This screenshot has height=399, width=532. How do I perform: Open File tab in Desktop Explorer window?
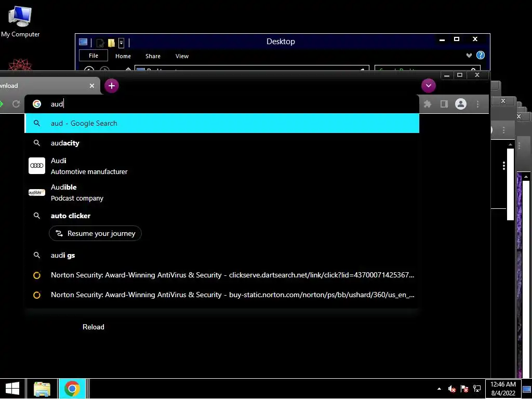(94, 56)
